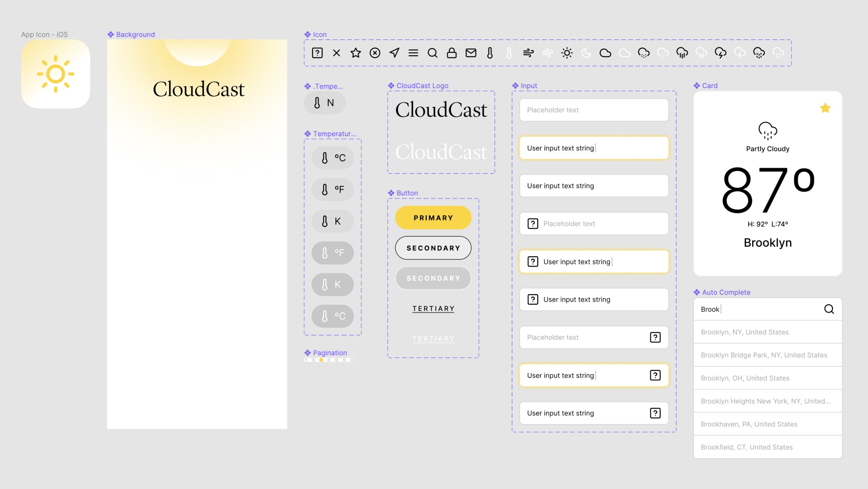The width and height of the screenshot is (868, 489).
Task: Click the black underlined TERTIARY link
Action: 433,309
